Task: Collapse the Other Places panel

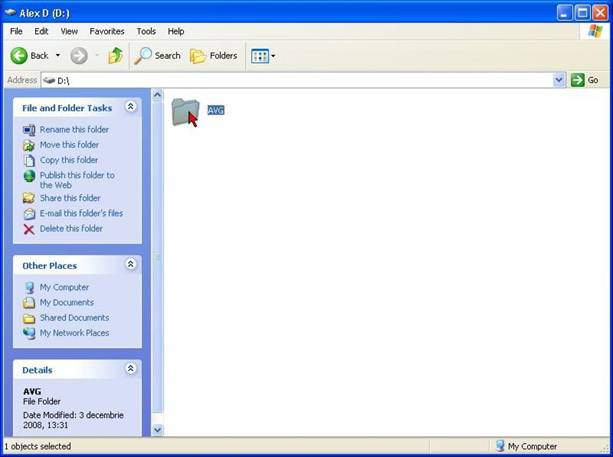Action: [130, 265]
